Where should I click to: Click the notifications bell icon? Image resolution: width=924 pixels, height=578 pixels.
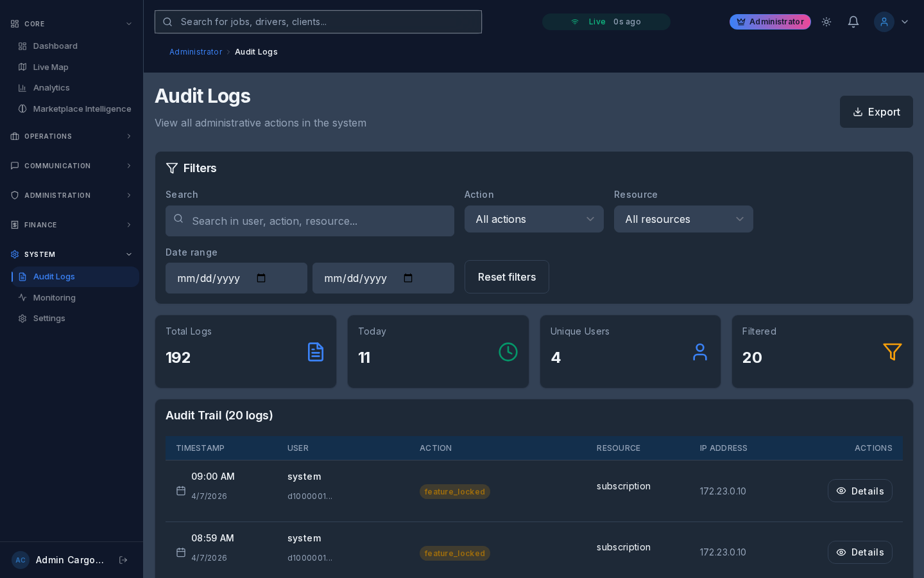(x=853, y=22)
